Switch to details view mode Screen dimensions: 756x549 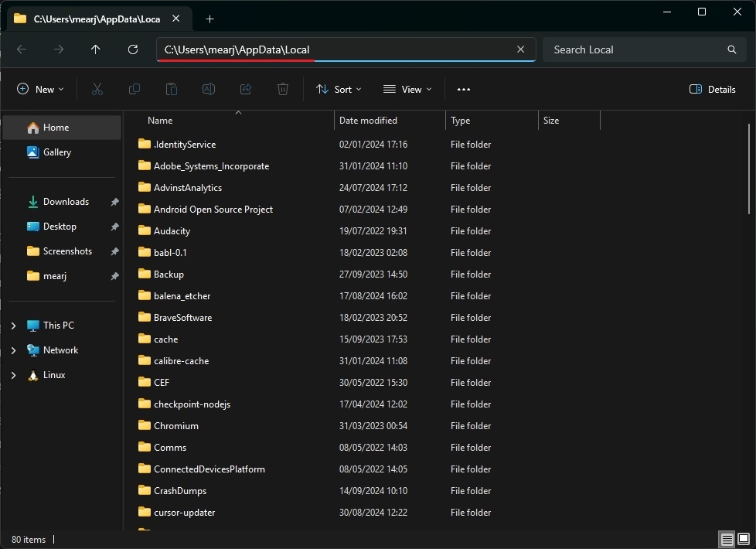[727, 539]
